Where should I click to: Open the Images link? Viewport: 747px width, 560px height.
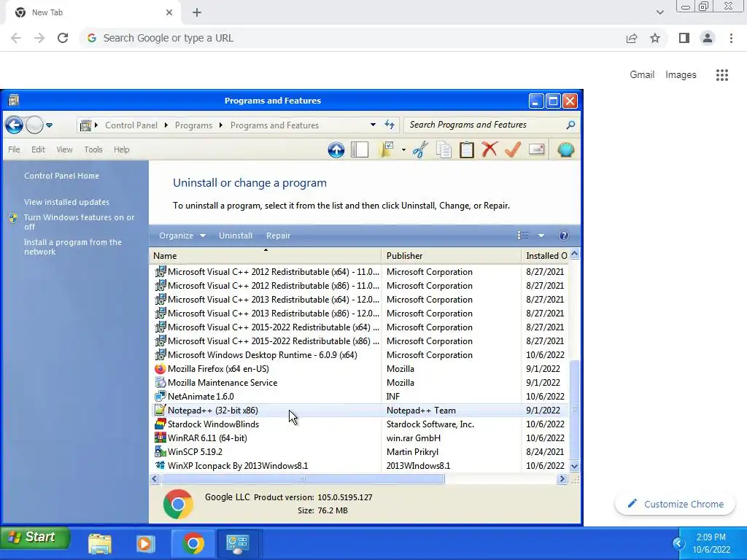pyautogui.click(x=681, y=75)
